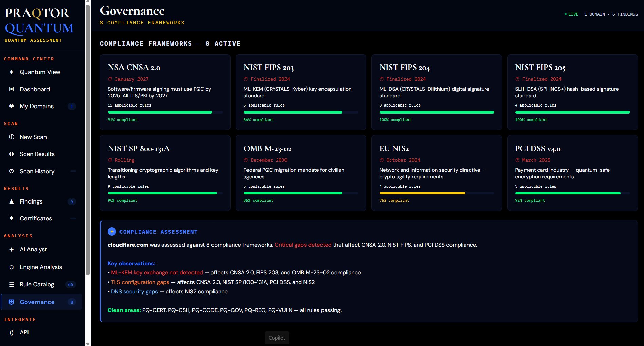644x346 pixels.
Task: Click the New Scan crosshair icon
Action: click(x=11, y=137)
